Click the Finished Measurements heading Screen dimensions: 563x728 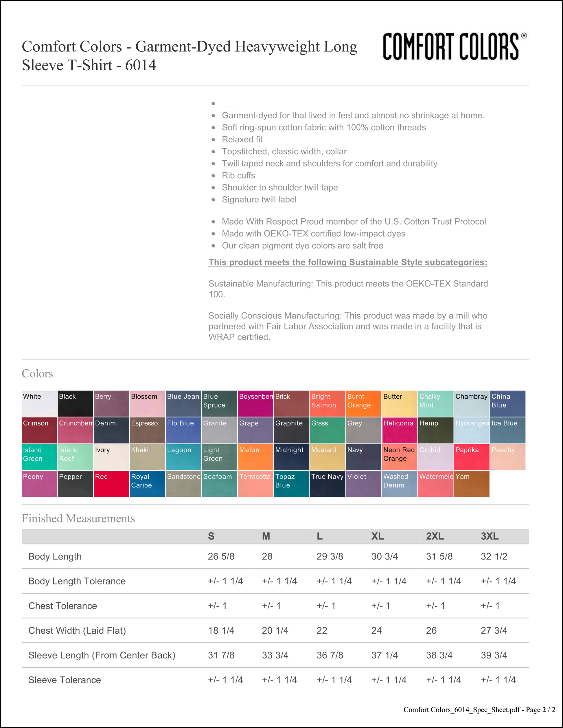click(78, 518)
